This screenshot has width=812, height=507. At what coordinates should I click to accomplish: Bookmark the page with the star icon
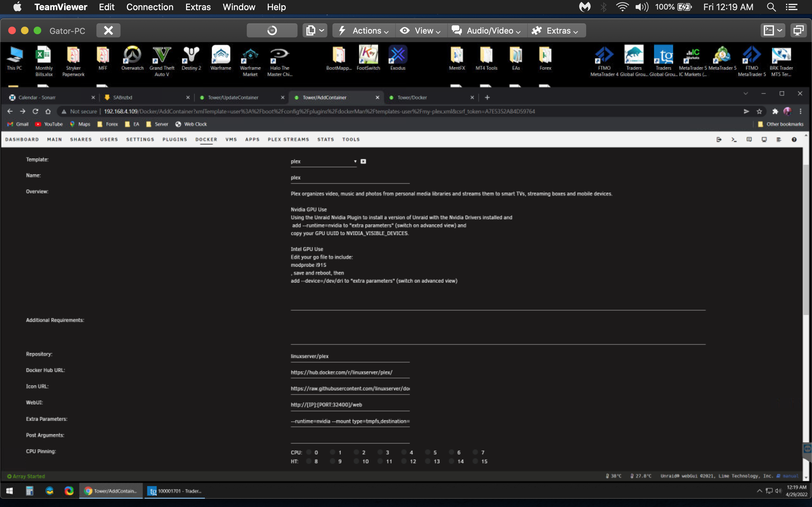[759, 111]
